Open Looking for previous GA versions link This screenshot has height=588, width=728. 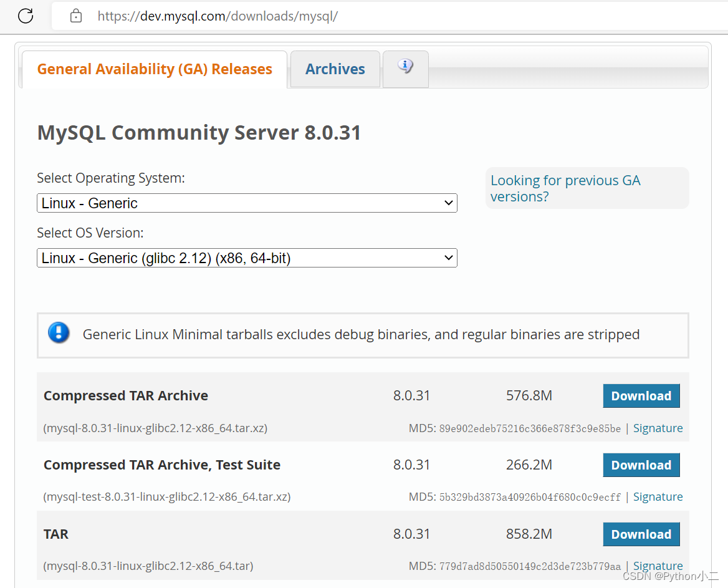pyautogui.click(x=565, y=188)
